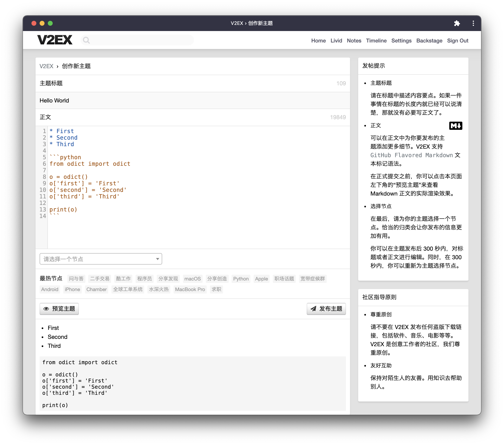Select the 求职 hot node

click(x=216, y=289)
